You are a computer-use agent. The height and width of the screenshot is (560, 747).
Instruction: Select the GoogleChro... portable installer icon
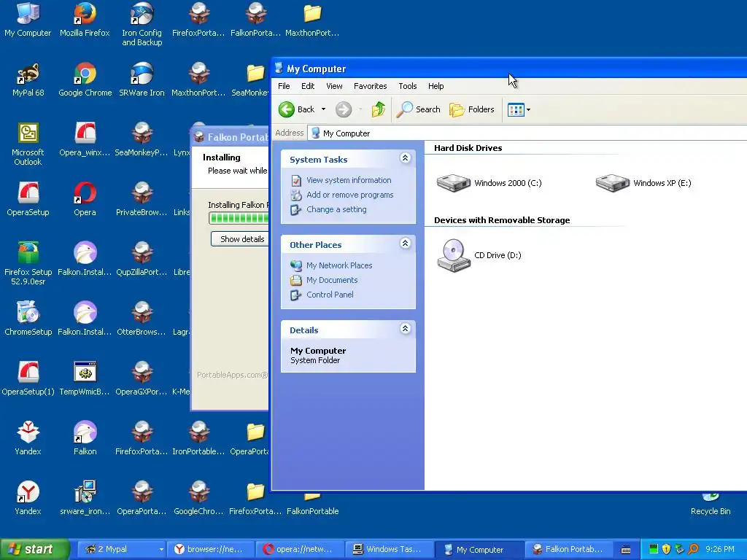(x=198, y=498)
